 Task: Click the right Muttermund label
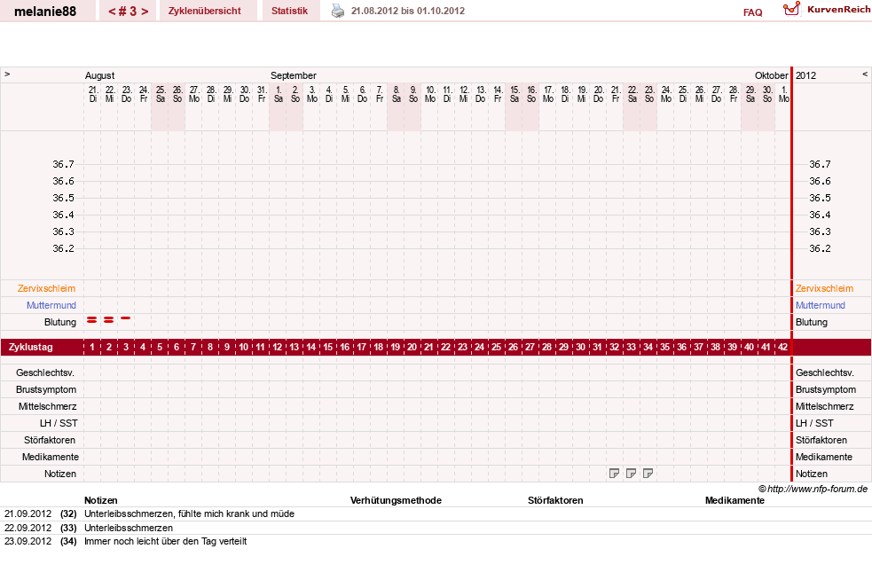821,305
